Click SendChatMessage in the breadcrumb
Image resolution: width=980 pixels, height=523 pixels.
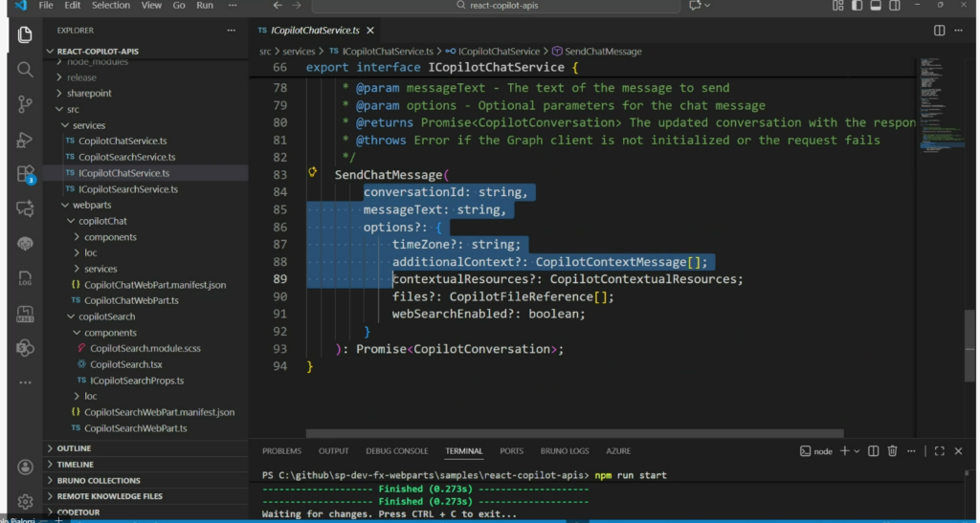(x=602, y=51)
